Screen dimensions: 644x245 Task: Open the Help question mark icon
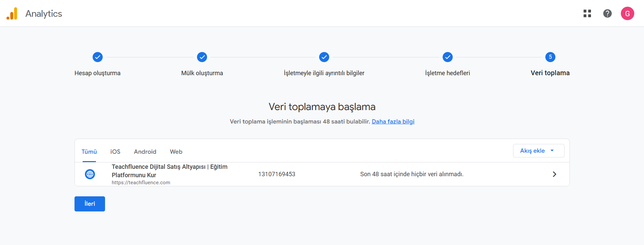[x=607, y=13]
